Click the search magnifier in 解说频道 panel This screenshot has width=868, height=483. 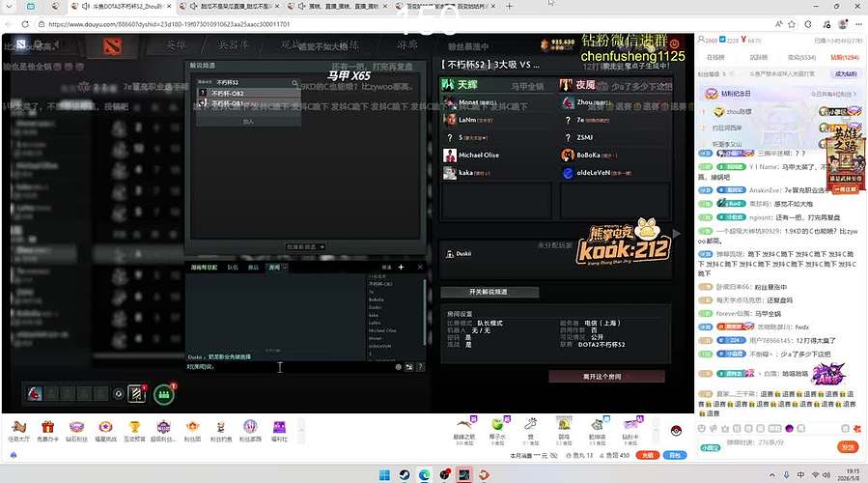tap(294, 82)
